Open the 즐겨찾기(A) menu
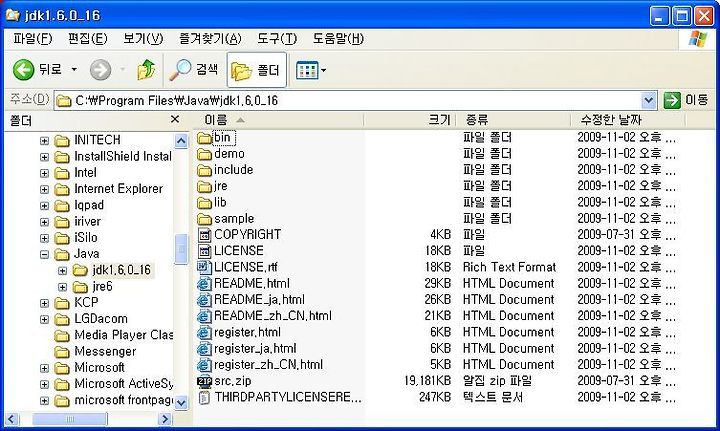 (210, 39)
